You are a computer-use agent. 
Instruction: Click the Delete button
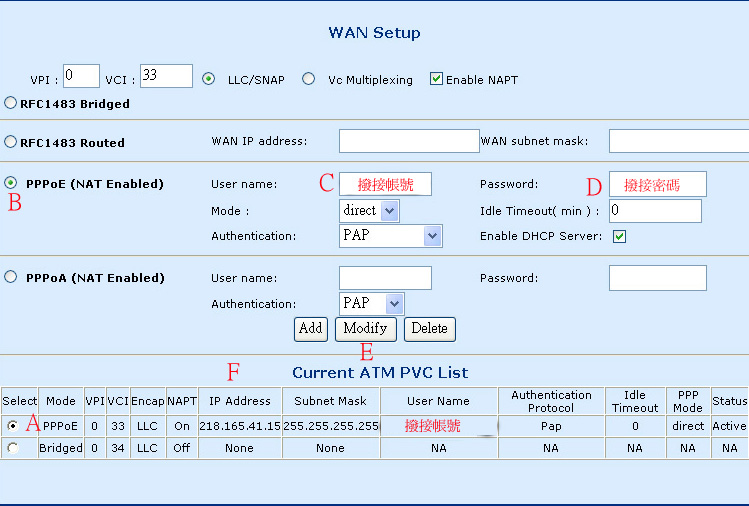[430, 328]
